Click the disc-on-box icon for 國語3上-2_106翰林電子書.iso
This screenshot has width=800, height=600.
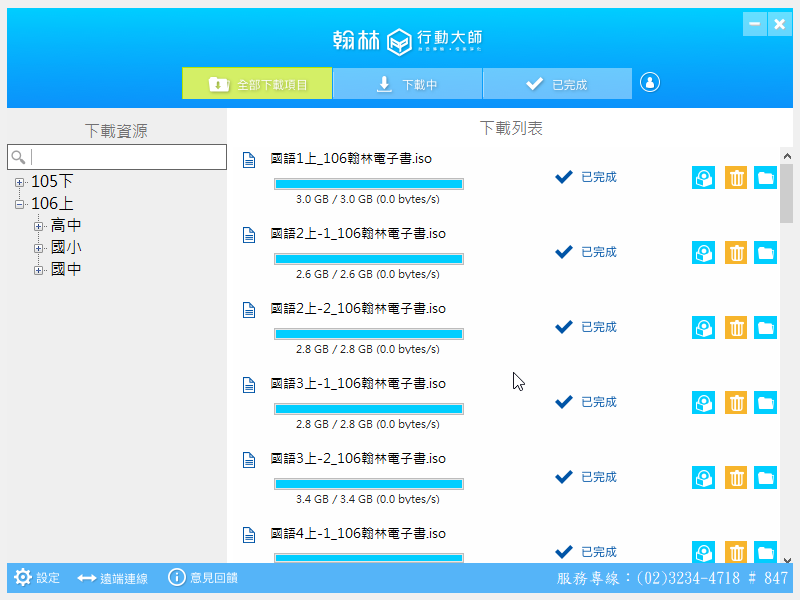[x=704, y=478]
